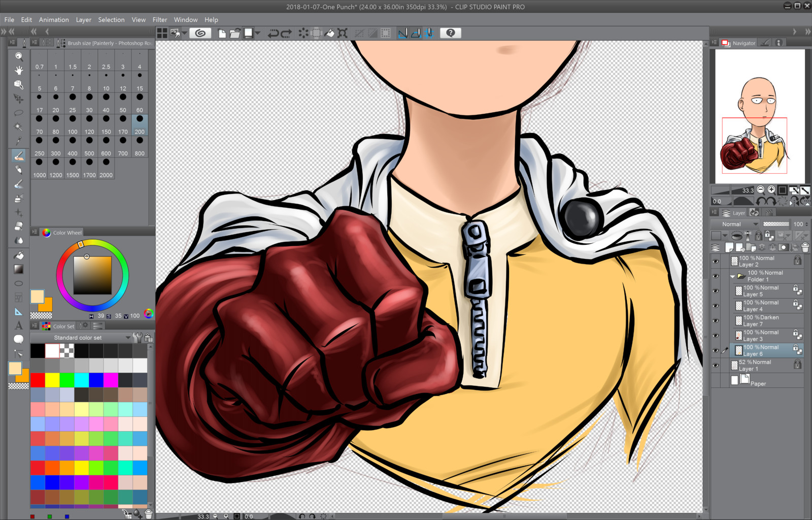
Task: Click the Redo arrow in toolbar
Action: (286, 33)
